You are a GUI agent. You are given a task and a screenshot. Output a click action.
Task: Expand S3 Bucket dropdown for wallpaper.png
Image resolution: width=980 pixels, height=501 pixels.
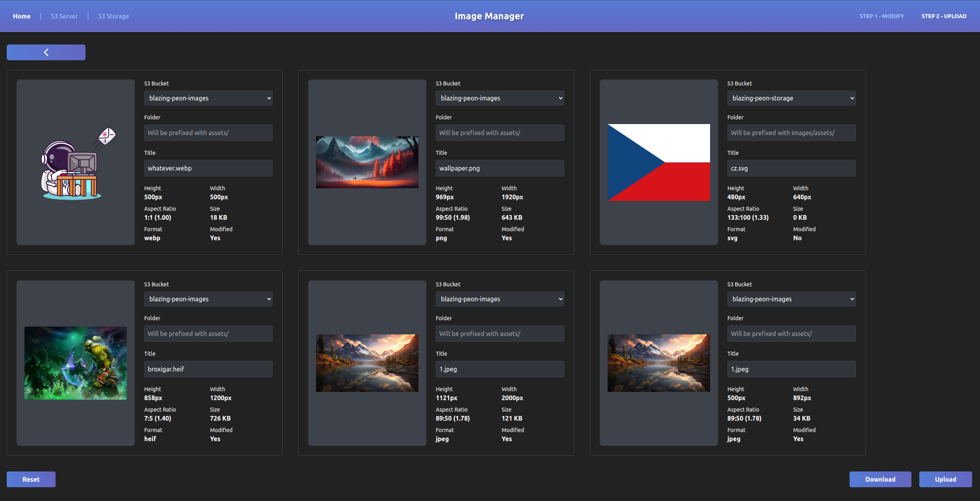500,98
